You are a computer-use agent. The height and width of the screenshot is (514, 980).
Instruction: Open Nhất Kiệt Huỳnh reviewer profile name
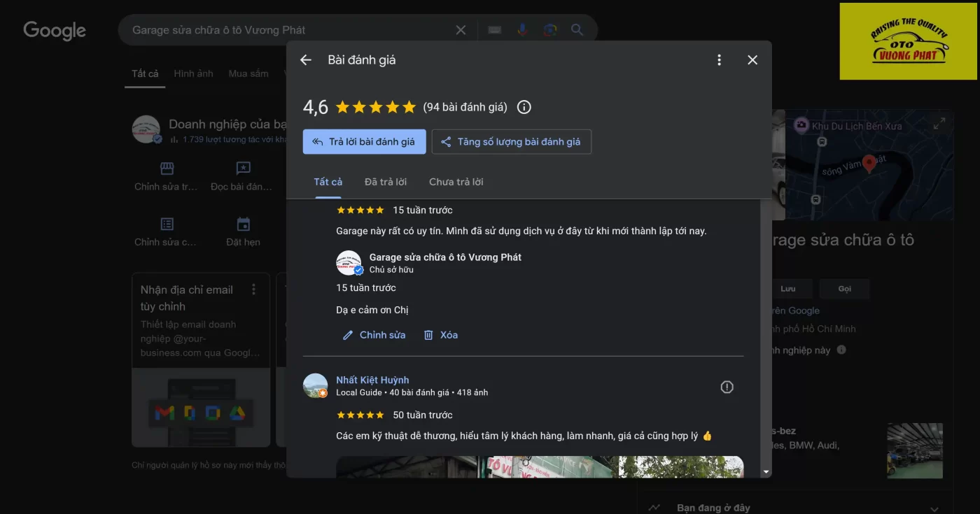[x=372, y=380]
